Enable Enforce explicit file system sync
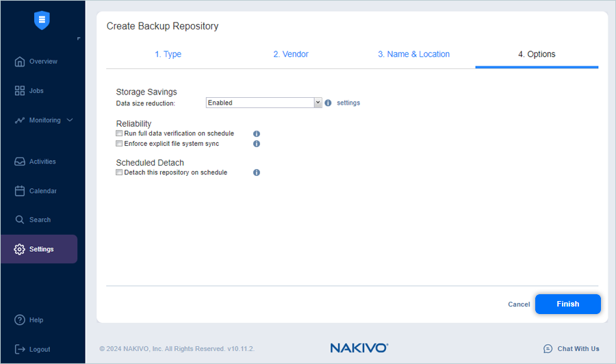 click(119, 144)
